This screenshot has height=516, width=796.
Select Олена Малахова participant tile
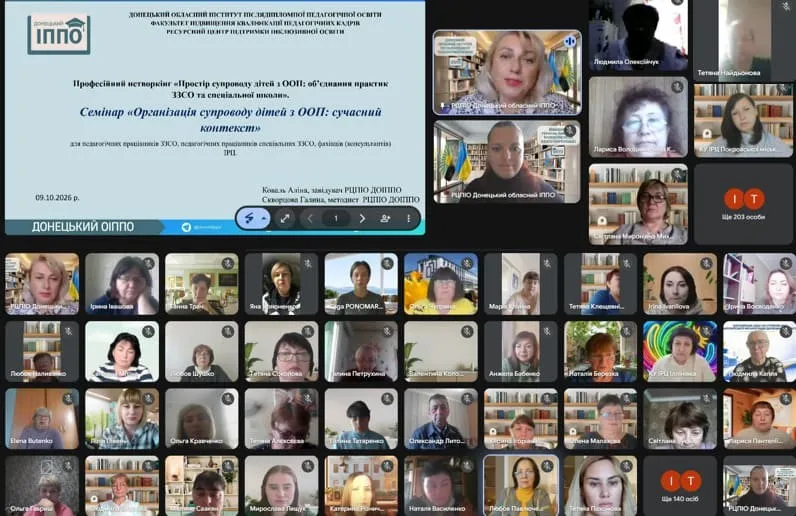600,419
